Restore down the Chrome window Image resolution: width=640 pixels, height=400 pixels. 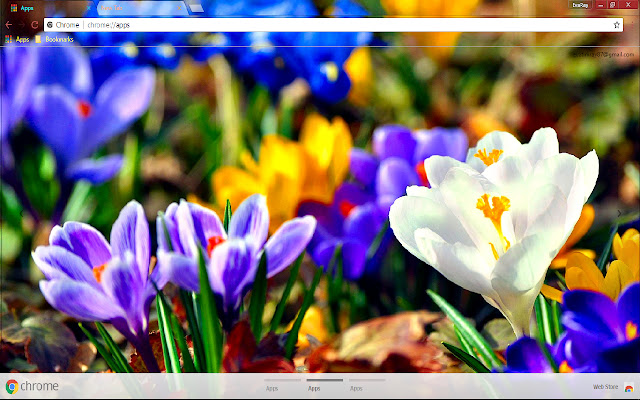pos(612,5)
